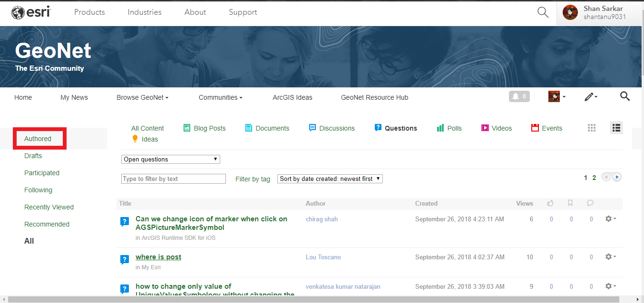This screenshot has height=303, width=644.
Task: Select Participated in sidebar
Action: pos(42,173)
